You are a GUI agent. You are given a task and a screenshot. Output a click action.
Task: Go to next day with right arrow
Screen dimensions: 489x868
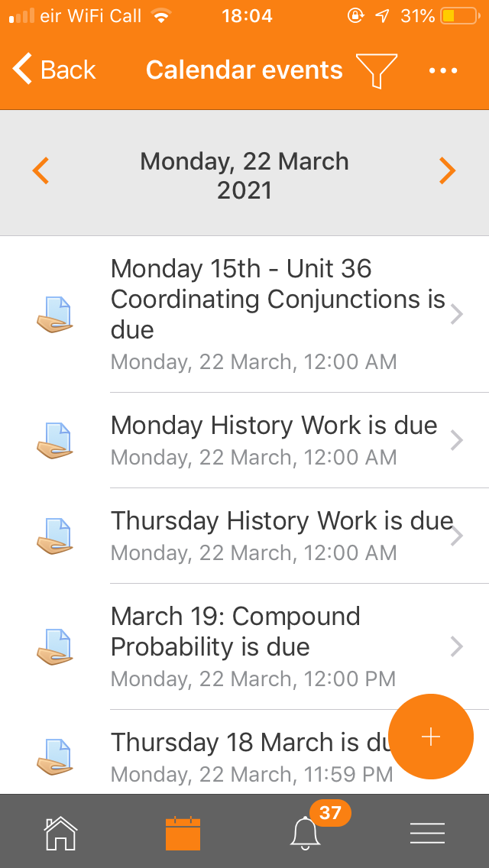tap(448, 170)
